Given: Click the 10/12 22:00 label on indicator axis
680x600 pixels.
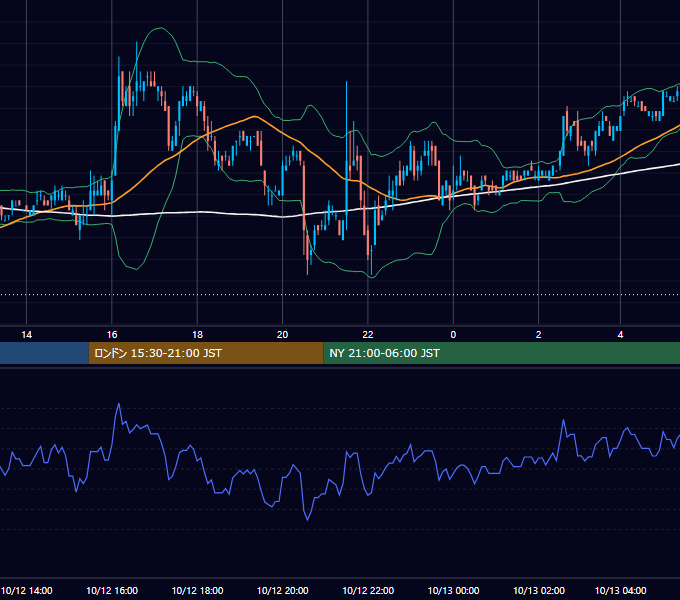Looking at the screenshot, I should click(x=368, y=590).
